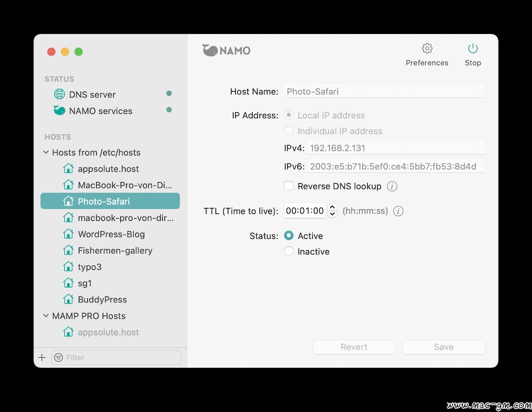Select WordPress-Blog host
The height and width of the screenshot is (412, 532).
110,234
